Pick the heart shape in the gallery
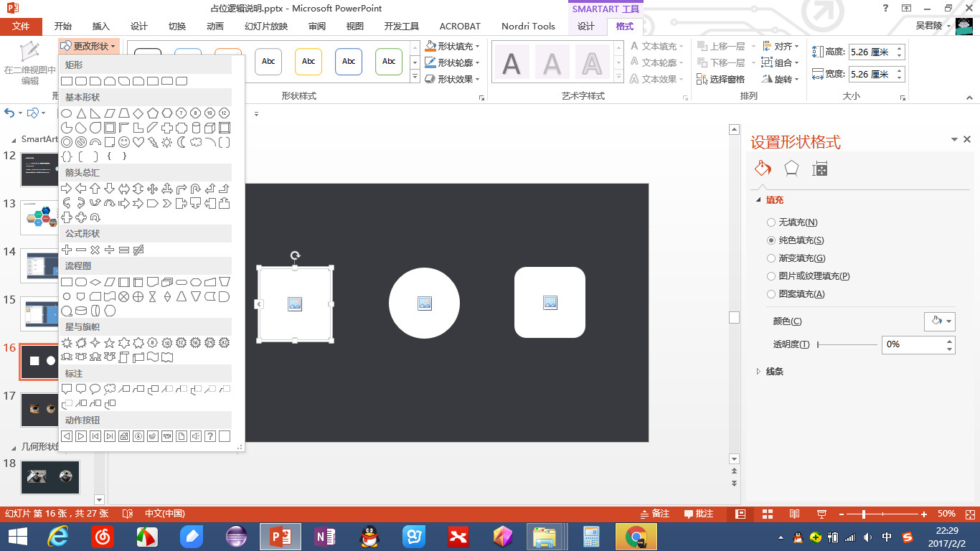This screenshot has width=980, height=551. pos(138,142)
